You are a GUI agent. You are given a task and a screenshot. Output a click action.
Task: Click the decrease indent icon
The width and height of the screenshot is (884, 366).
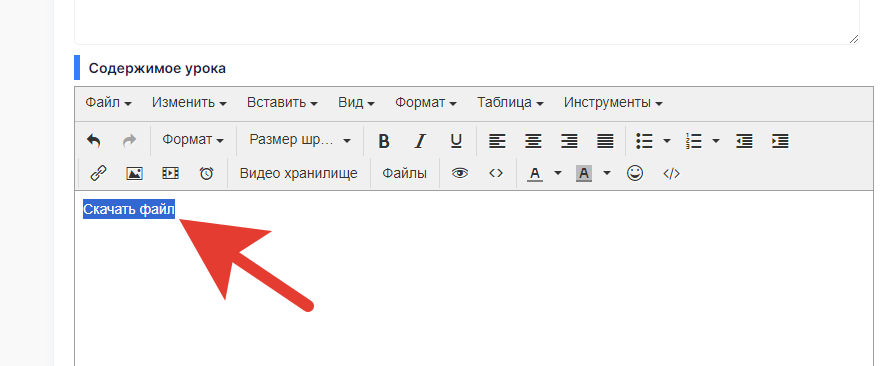(744, 140)
